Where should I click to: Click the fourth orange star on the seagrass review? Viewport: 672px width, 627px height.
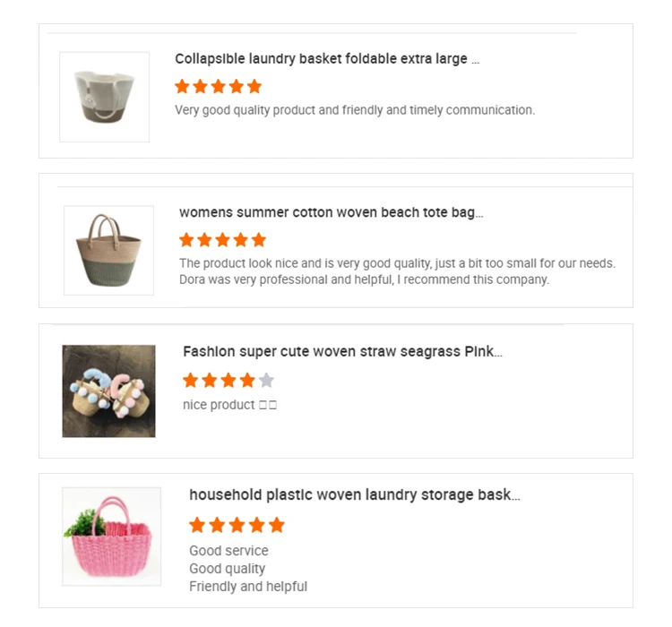(247, 381)
